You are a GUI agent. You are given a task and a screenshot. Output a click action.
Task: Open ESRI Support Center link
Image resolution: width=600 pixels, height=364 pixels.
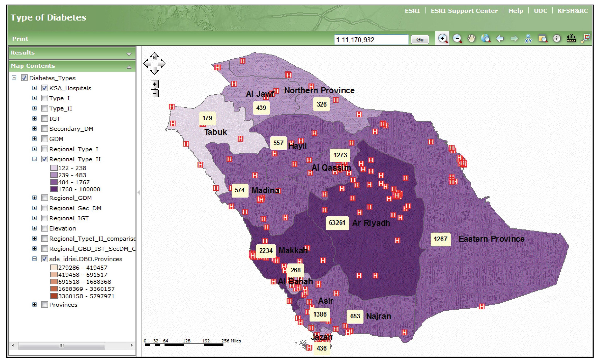[464, 11]
